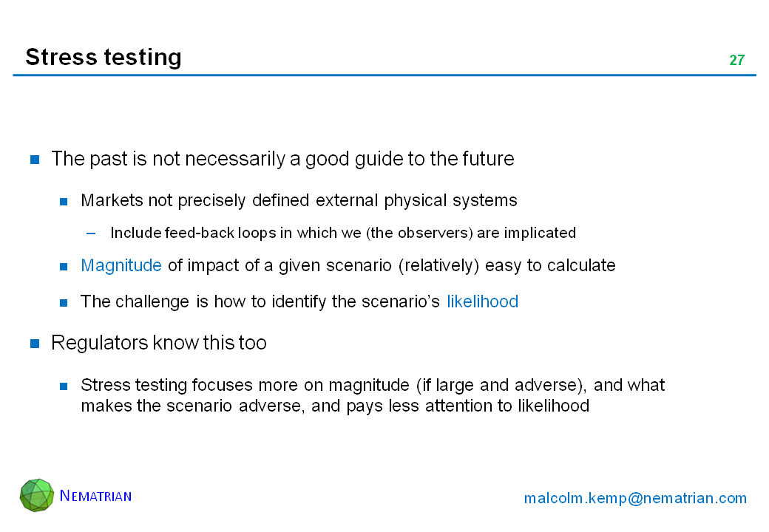The width and height of the screenshot is (769, 532).
Task: Click the bullet beside "Markets not precisely defined"
Action: pyautogui.click(x=64, y=201)
